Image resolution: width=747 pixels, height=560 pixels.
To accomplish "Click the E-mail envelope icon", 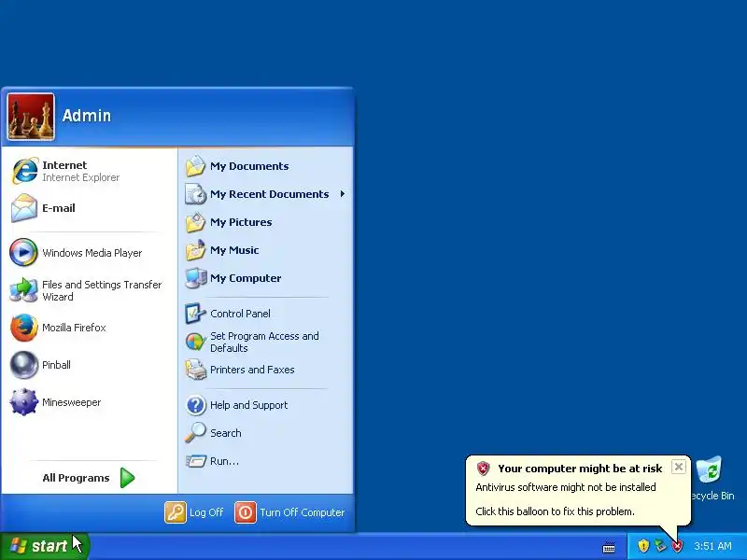I will [24, 208].
